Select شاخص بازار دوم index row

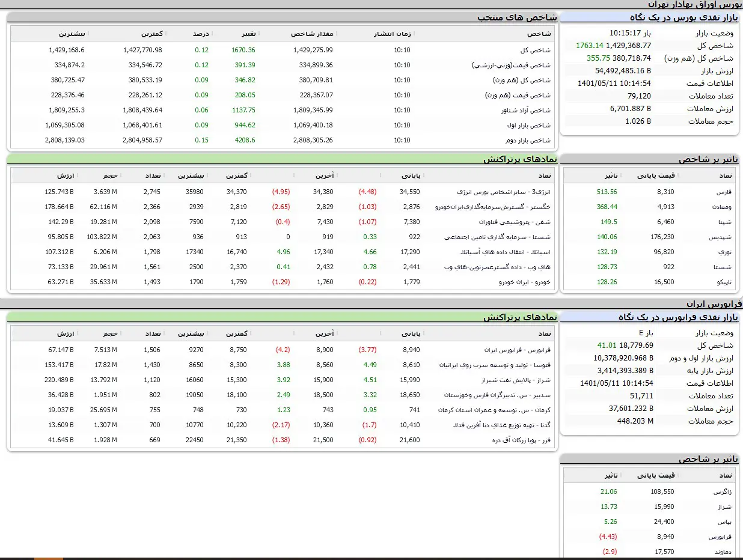point(528,141)
